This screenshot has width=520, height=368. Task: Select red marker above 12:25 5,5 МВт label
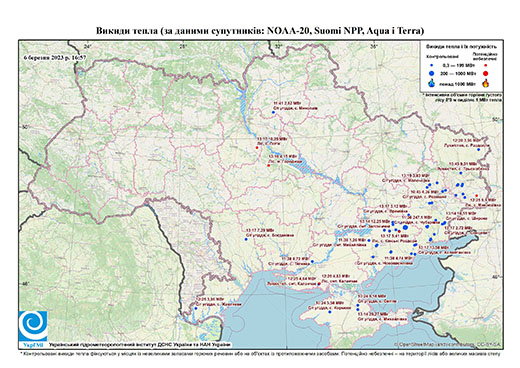(x=477, y=196)
